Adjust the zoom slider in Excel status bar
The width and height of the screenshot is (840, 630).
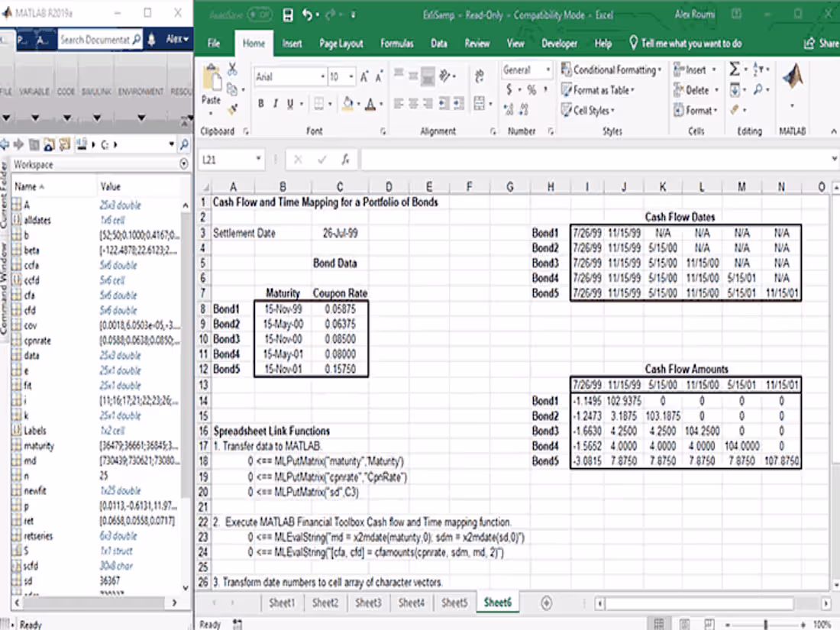pyautogui.click(x=764, y=624)
